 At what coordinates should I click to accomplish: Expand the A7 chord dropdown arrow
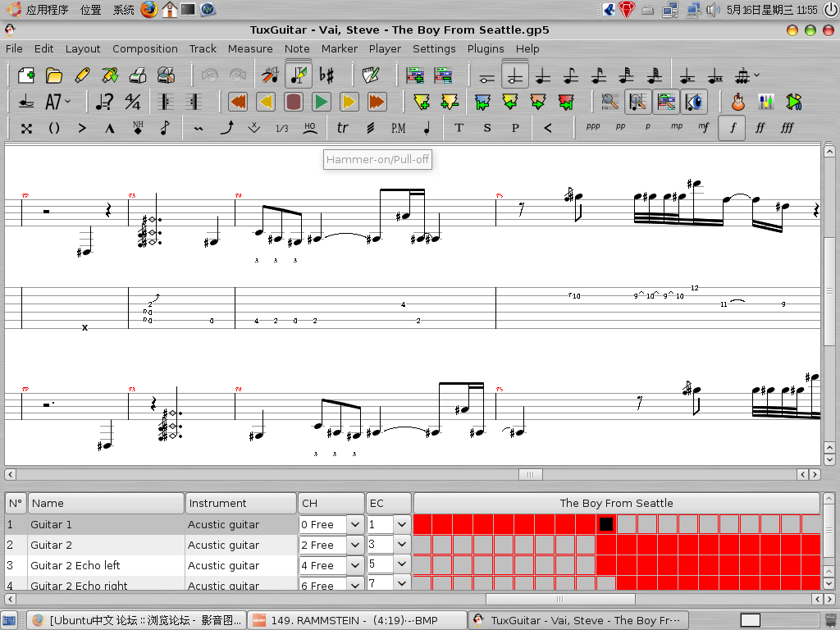click(68, 101)
